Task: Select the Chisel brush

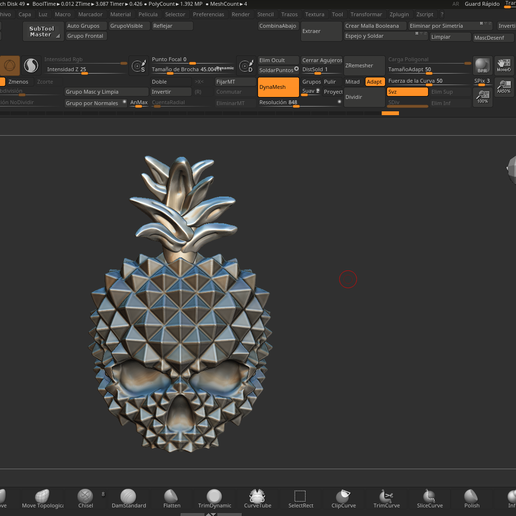Action: pos(85,498)
